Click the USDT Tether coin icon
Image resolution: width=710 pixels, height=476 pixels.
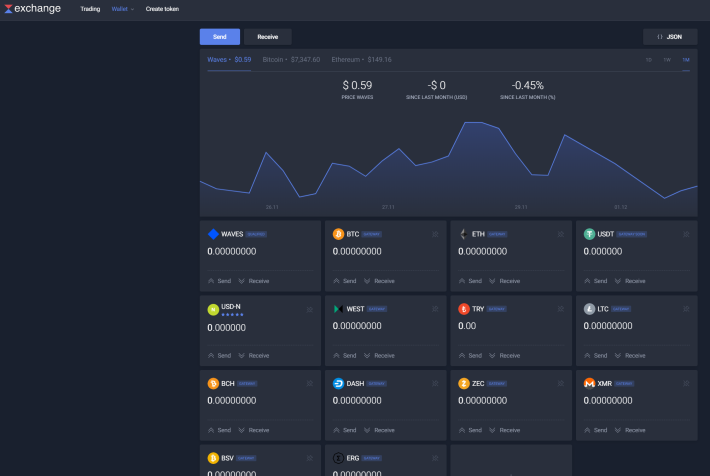click(x=589, y=234)
